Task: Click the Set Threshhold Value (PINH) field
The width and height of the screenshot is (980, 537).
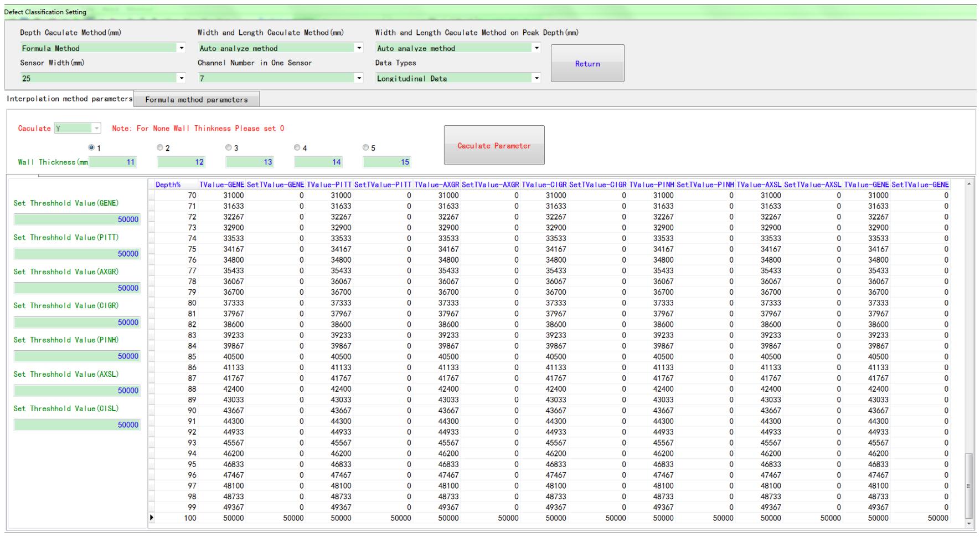Action: coord(77,356)
